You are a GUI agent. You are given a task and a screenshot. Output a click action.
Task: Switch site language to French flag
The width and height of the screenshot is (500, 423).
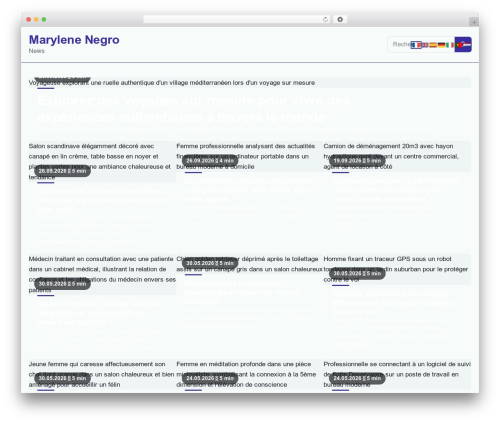[x=416, y=45]
